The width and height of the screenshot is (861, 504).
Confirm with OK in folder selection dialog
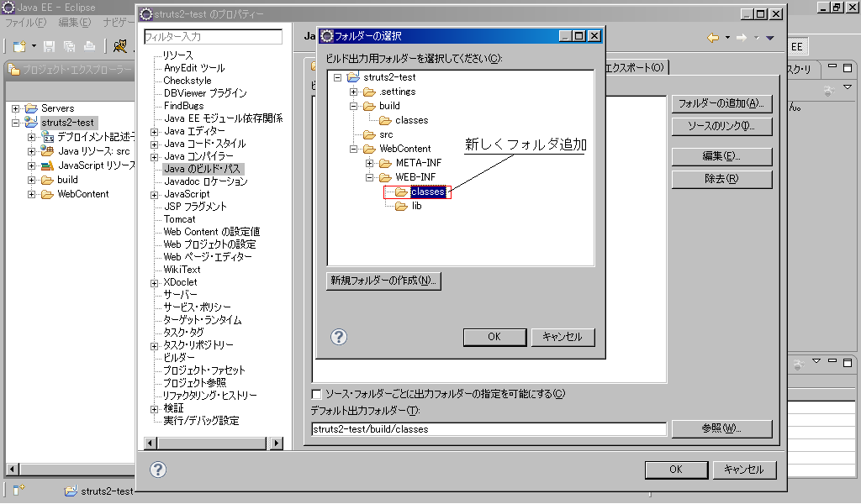pyautogui.click(x=494, y=337)
